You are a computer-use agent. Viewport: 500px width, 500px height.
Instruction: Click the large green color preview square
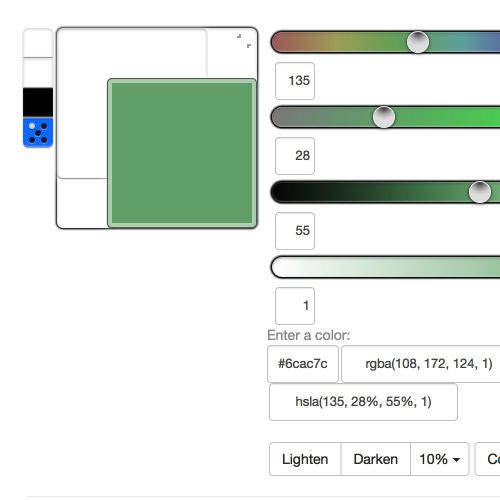pyautogui.click(x=182, y=153)
